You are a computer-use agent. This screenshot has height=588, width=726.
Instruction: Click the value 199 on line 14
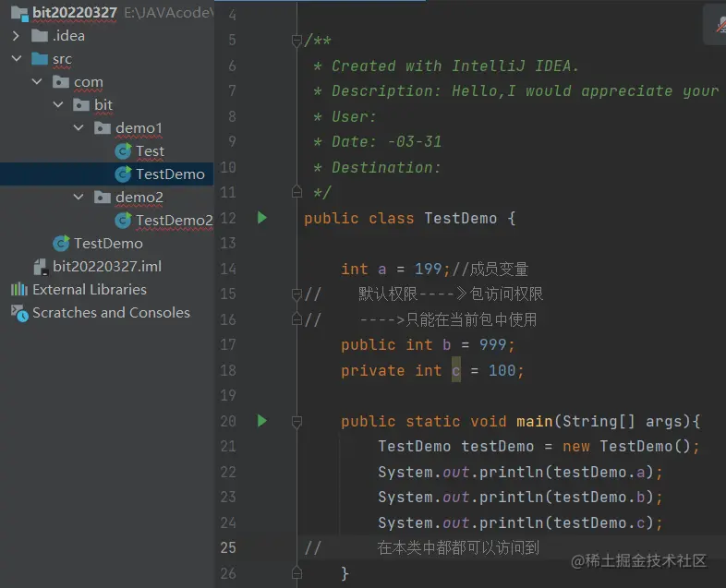pos(428,269)
